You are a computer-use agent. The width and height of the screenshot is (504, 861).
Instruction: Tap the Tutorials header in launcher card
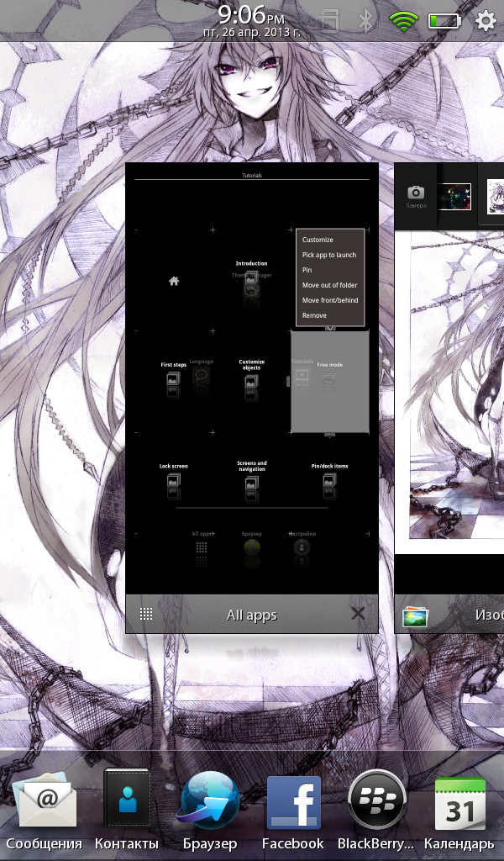tap(252, 175)
